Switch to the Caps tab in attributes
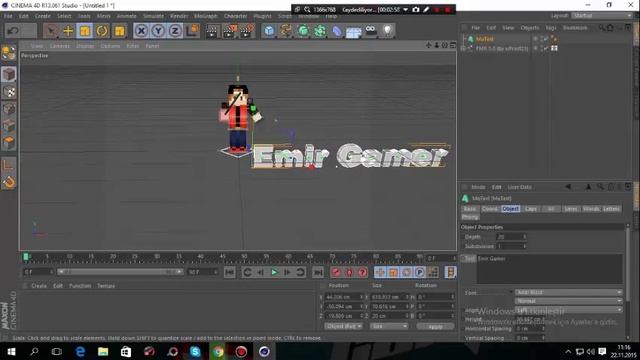640x360 pixels. 531,209
